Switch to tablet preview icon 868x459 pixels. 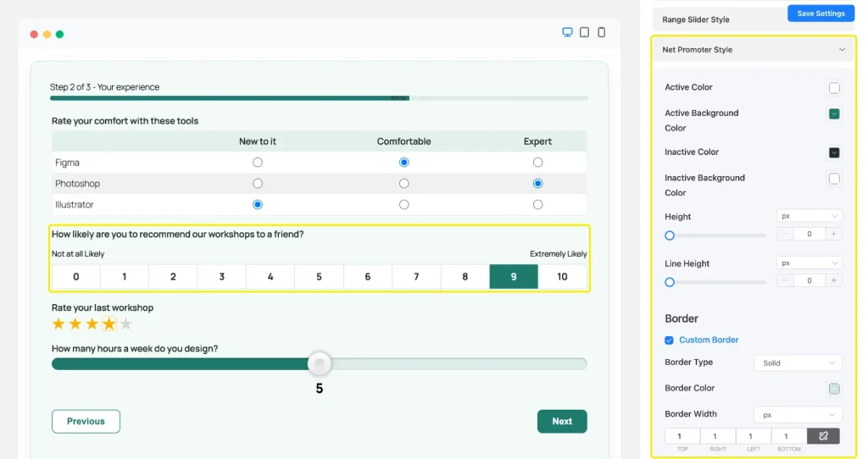[x=584, y=32]
